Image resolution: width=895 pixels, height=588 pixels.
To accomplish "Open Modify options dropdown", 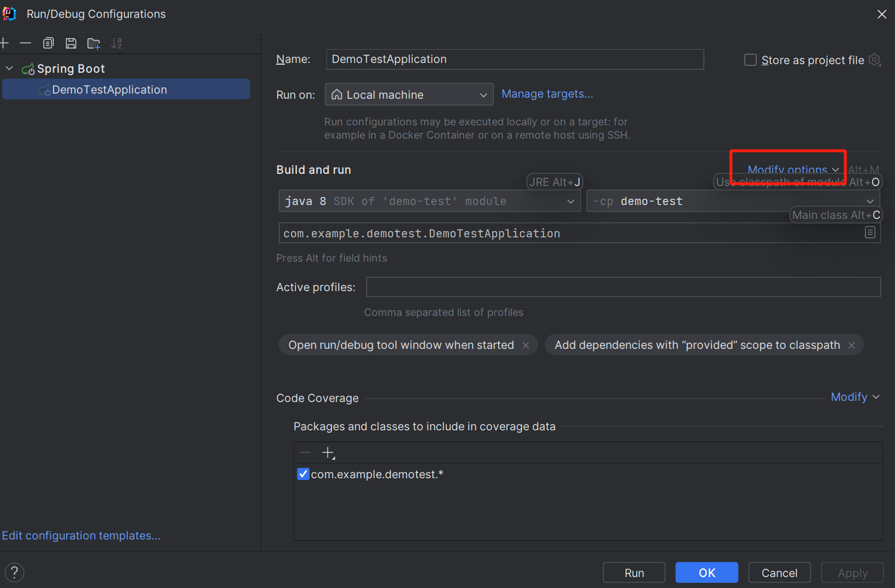I will point(793,170).
